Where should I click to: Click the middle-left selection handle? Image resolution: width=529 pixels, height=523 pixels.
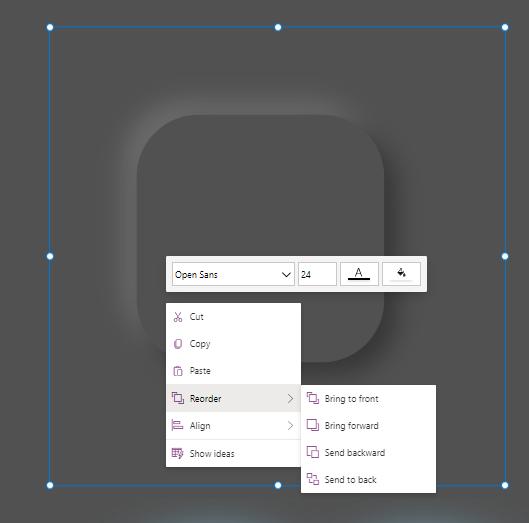[50, 256]
